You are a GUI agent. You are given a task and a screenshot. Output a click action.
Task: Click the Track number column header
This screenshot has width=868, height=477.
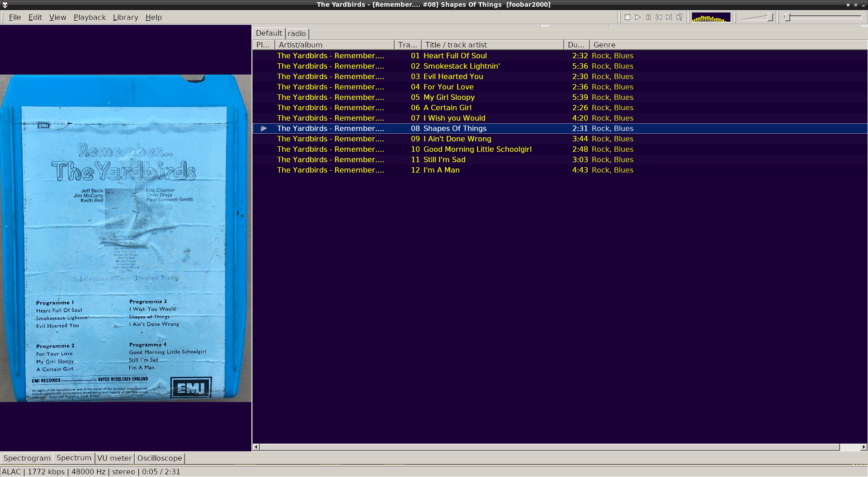coord(408,45)
